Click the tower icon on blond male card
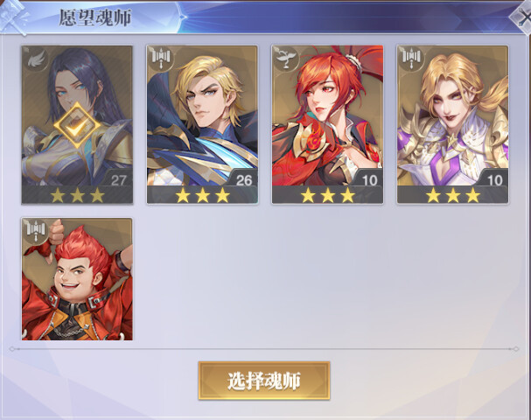Image resolution: width=531 pixels, height=420 pixels. (160, 58)
